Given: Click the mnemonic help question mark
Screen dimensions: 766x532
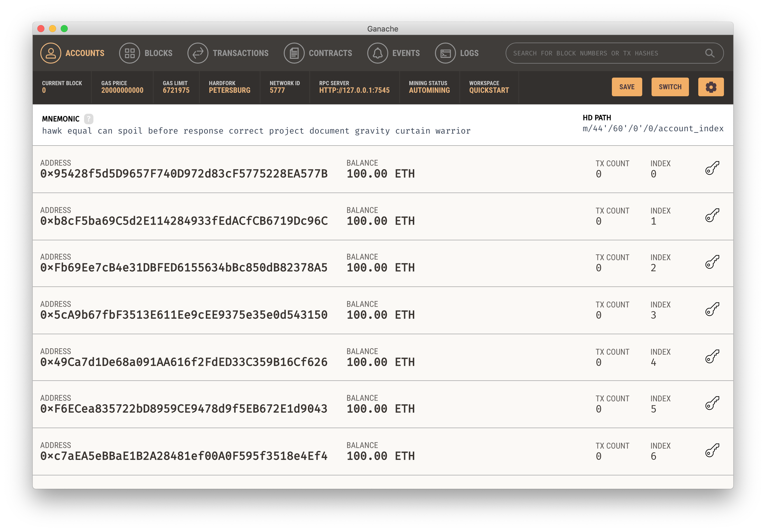Looking at the screenshot, I should 88,119.
